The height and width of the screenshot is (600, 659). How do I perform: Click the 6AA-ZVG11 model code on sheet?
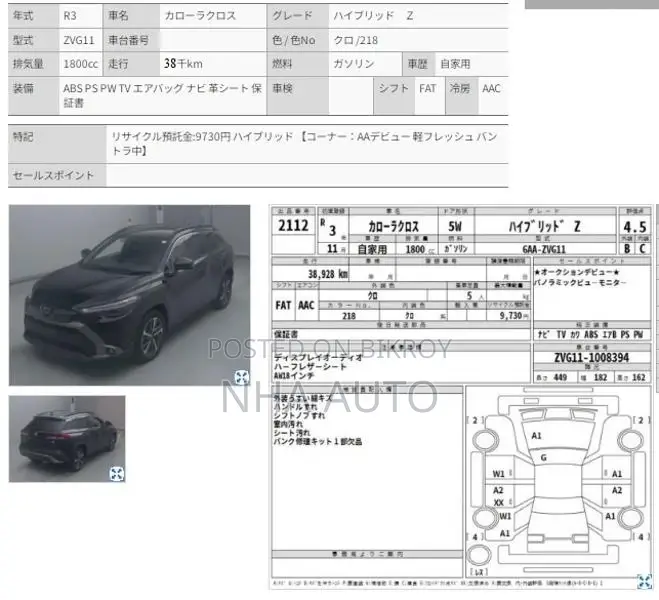(x=544, y=249)
